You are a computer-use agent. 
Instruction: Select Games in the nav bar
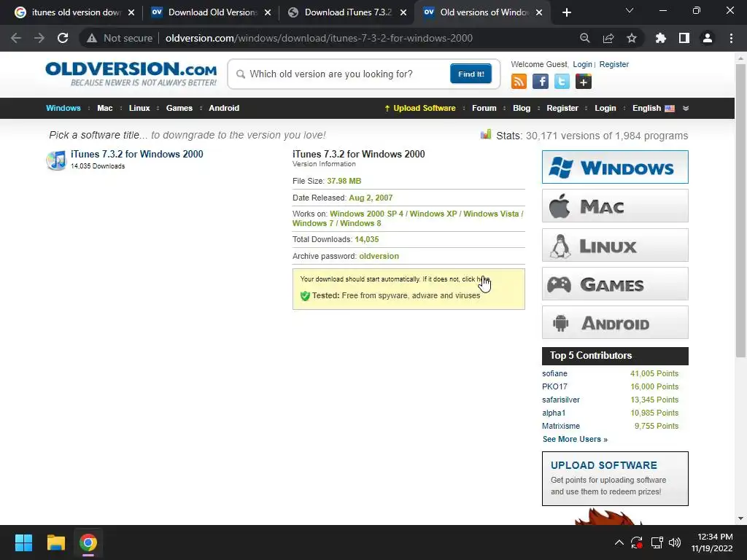[x=179, y=108]
